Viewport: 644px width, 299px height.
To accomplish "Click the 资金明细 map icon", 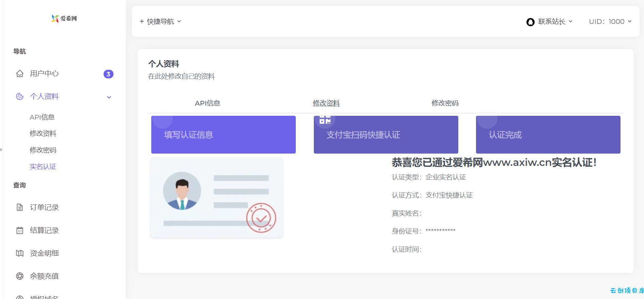I will tap(20, 253).
